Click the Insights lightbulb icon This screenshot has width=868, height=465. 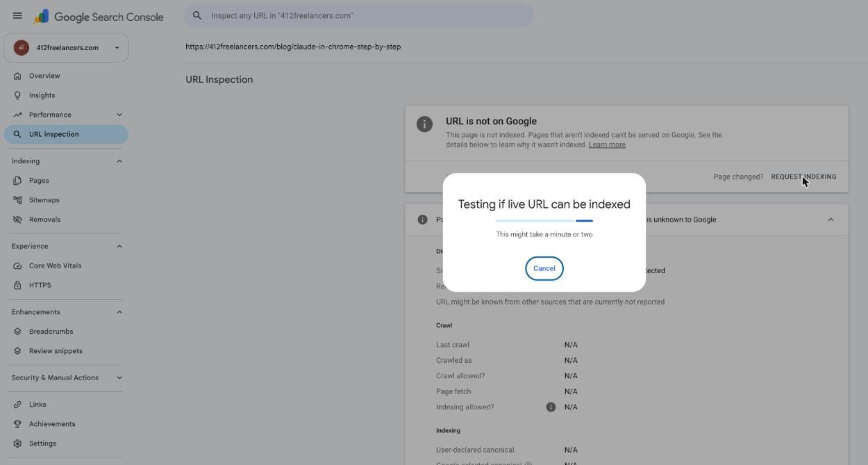tap(17, 95)
